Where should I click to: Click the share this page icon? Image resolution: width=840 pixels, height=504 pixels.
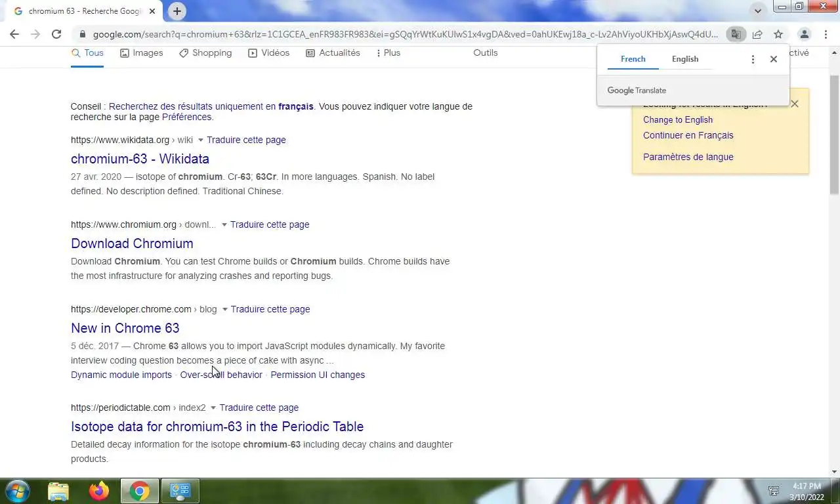click(x=757, y=34)
